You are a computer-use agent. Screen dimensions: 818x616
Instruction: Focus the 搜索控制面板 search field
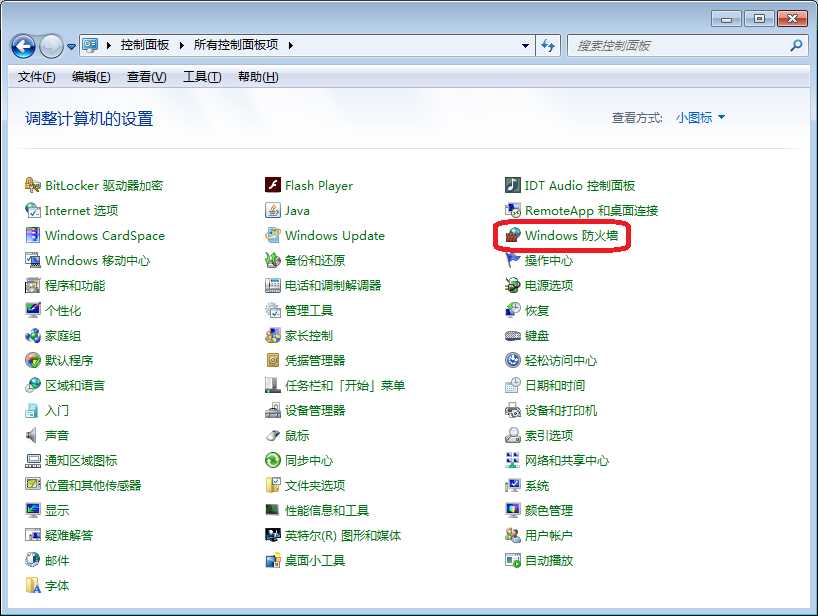click(x=678, y=46)
